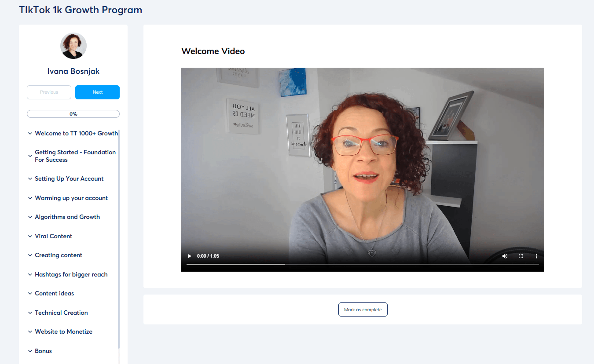Open the video more options menu
This screenshot has width=594, height=364.
[536, 256]
